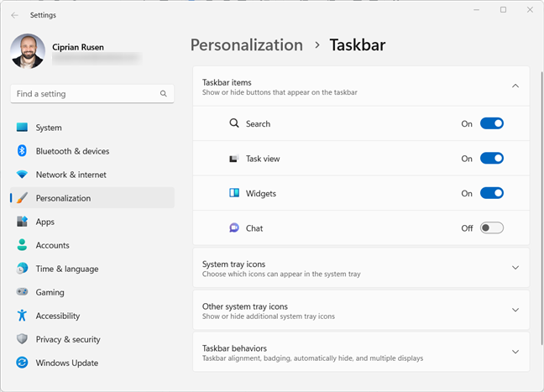544x392 pixels.
Task: Turn off the Search toggle
Action: 492,123
